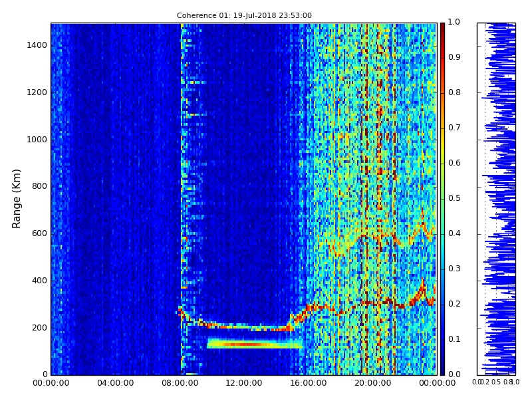
Task: Click the colorbar 0.2 value label
Action: point(454,304)
